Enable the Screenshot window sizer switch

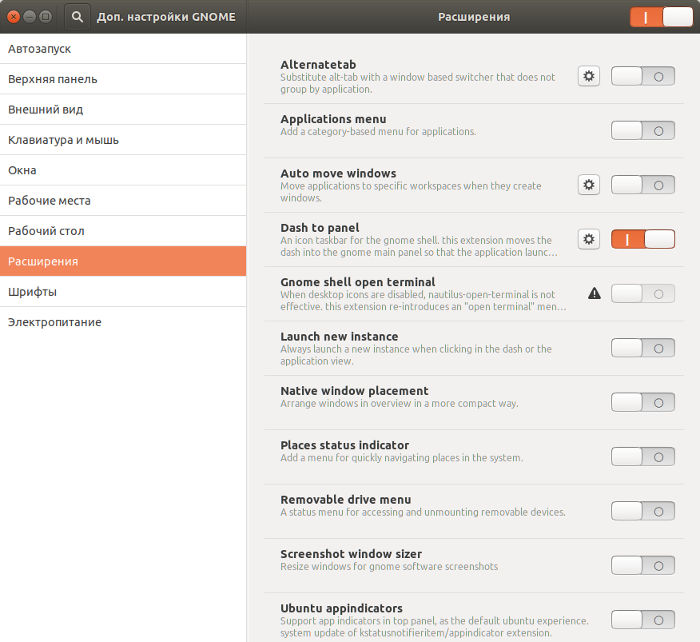pyautogui.click(x=642, y=566)
